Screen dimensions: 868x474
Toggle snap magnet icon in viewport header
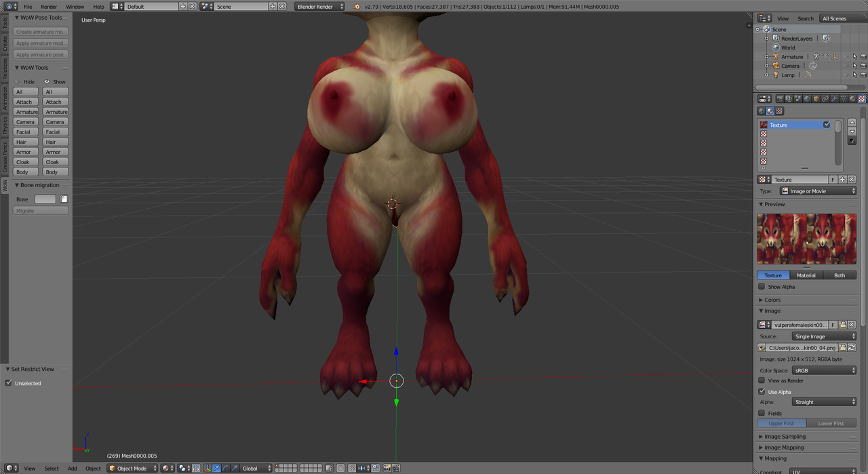[x=351, y=469]
